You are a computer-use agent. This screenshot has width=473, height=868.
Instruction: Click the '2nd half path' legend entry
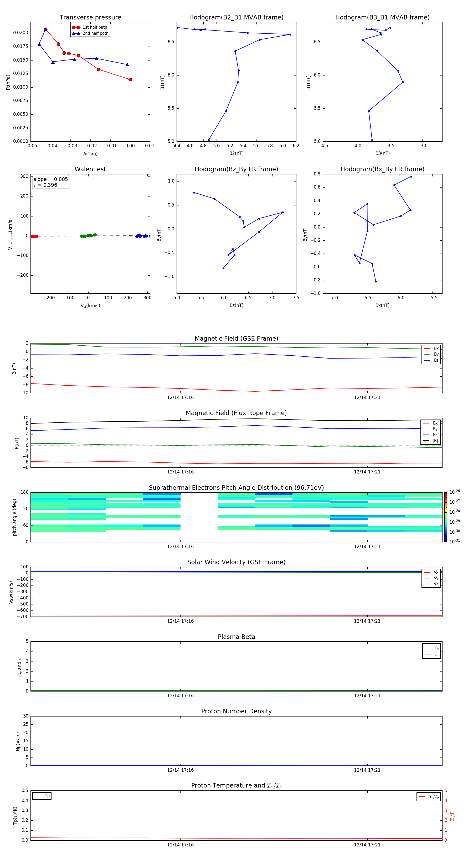click(x=90, y=33)
